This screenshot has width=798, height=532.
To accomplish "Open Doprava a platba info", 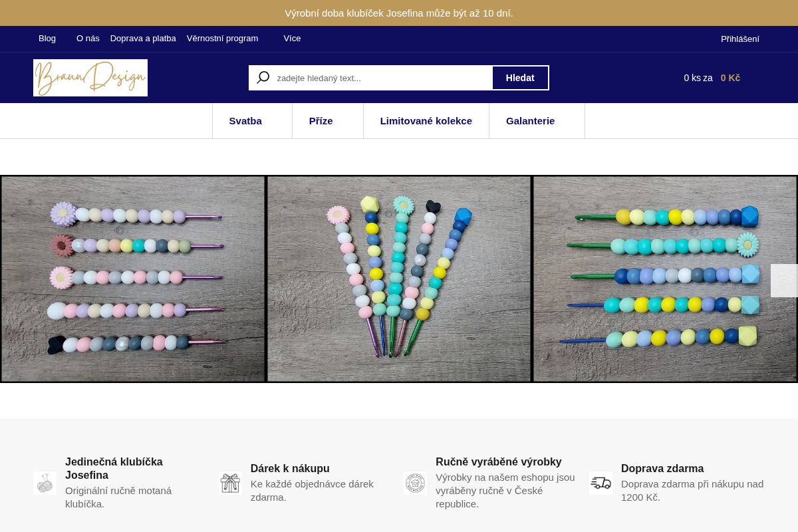I will (143, 39).
